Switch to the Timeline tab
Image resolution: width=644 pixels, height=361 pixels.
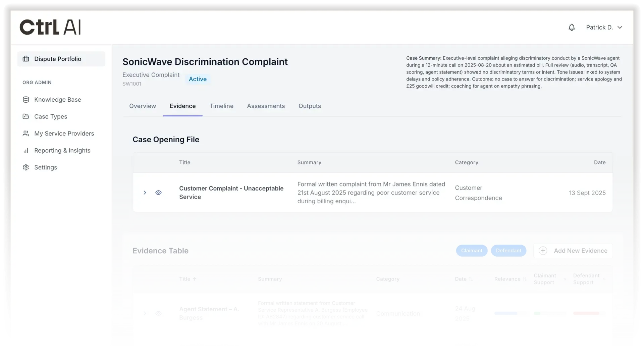(221, 106)
